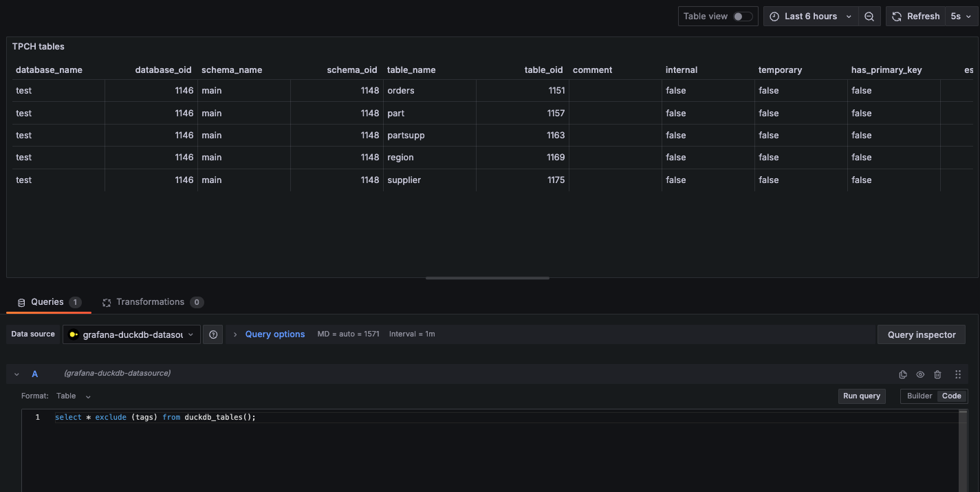Screen dimensions: 980x492
Task: Click the temporary column header
Action: point(780,69)
